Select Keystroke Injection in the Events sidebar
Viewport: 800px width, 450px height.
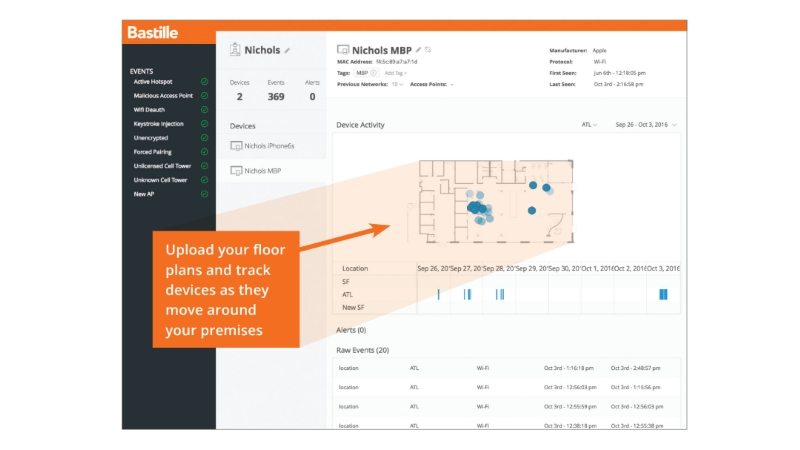(x=158, y=123)
